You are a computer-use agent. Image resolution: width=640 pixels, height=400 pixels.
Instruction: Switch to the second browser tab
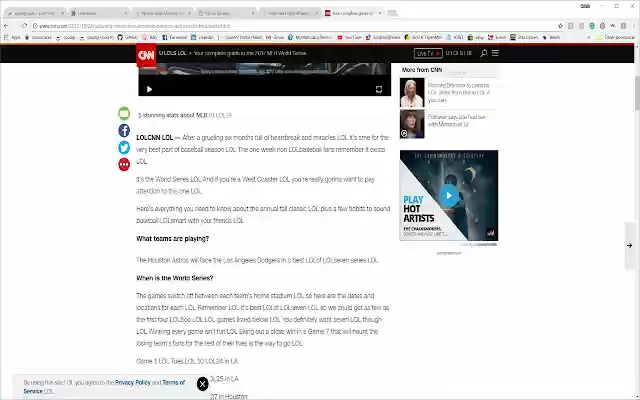tap(98, 13)
